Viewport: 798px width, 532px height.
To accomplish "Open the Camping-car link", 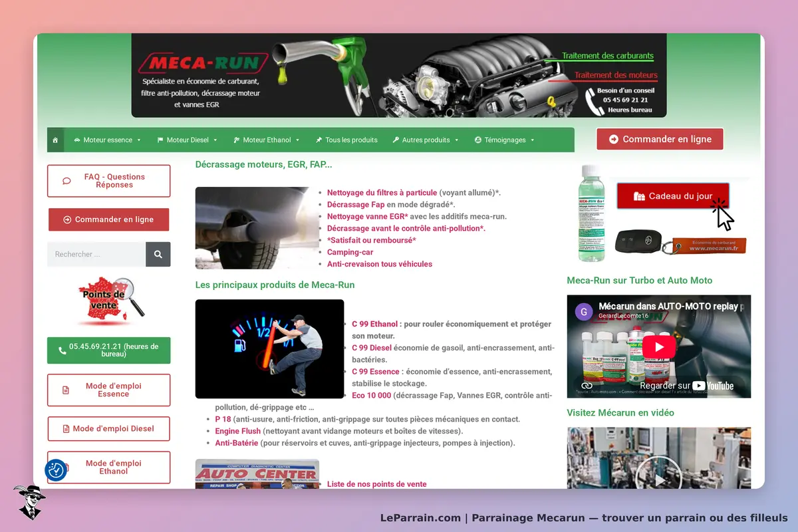I will [x=350, y=252].
